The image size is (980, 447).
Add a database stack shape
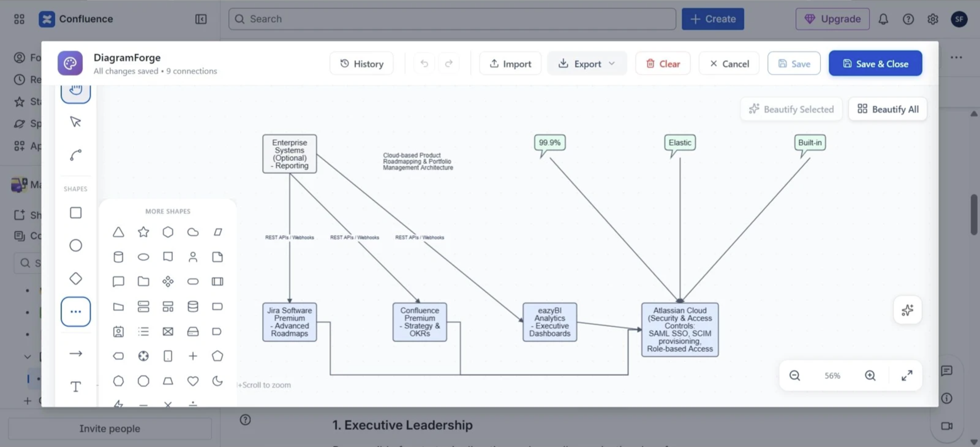[193, 306]
